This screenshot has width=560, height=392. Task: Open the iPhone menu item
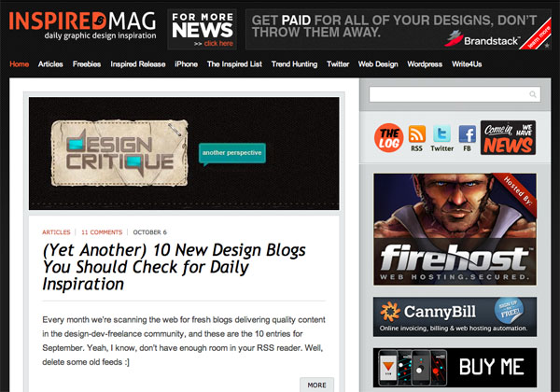tap(186, 64)
